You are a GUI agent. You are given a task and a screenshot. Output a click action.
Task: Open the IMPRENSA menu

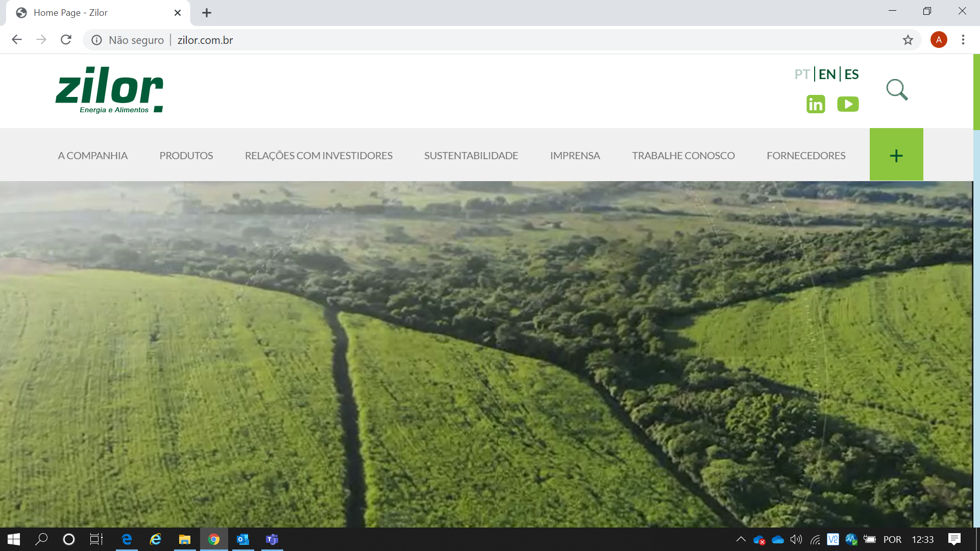click(x=575, y=156)
